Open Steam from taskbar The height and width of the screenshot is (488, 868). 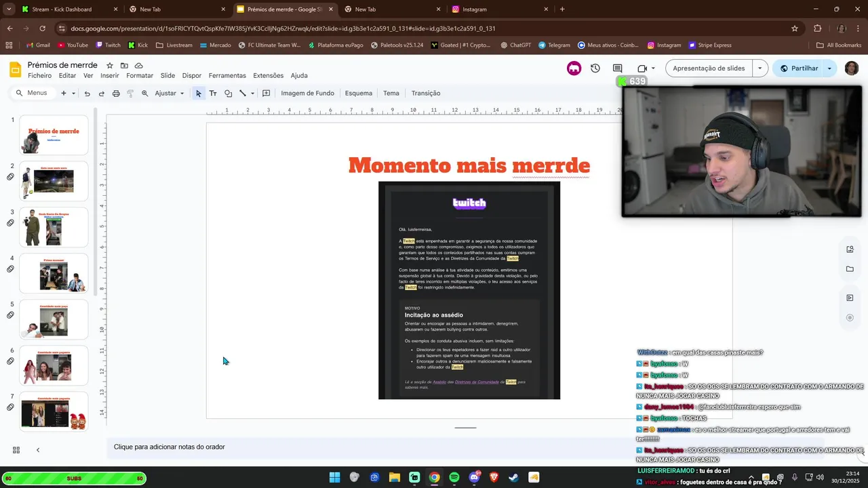point(513,477)
